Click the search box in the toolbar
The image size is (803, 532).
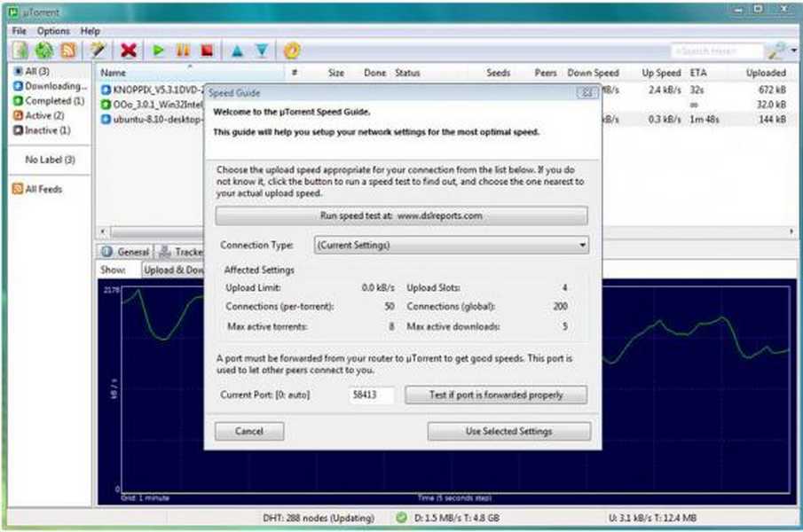pos(717,51)
